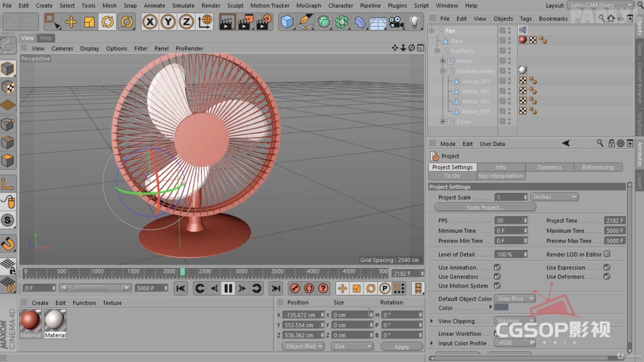This screenshot has height=362, width=644.
Task: Uncheck the Use Deformers option
Action: (x=607, y=277)
